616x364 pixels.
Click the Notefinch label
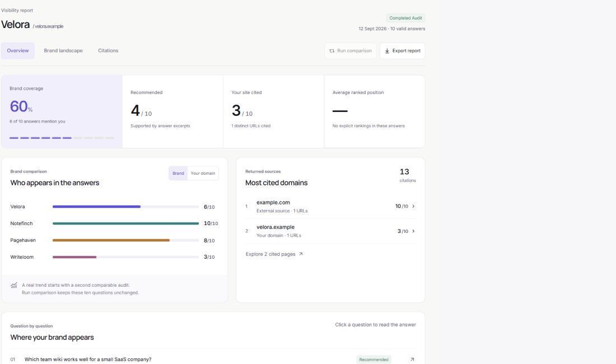(22, 223)
